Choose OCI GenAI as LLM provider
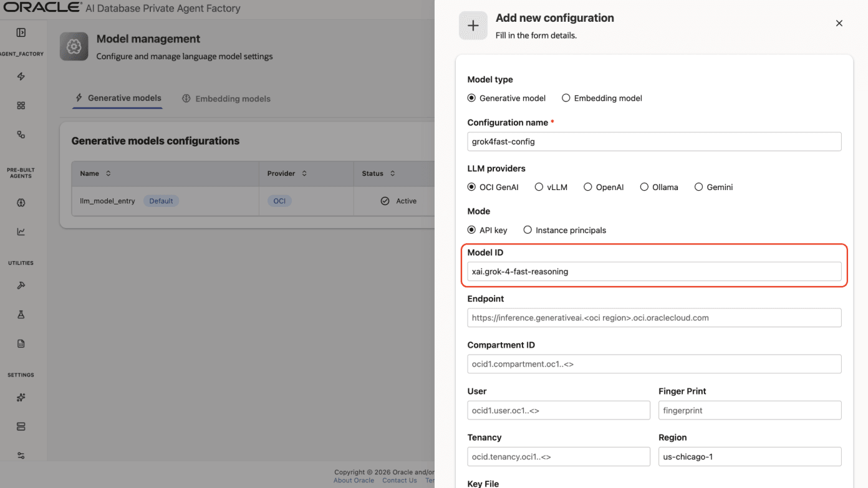Screen dimensions: 868x488 click(x=471, y=187)
